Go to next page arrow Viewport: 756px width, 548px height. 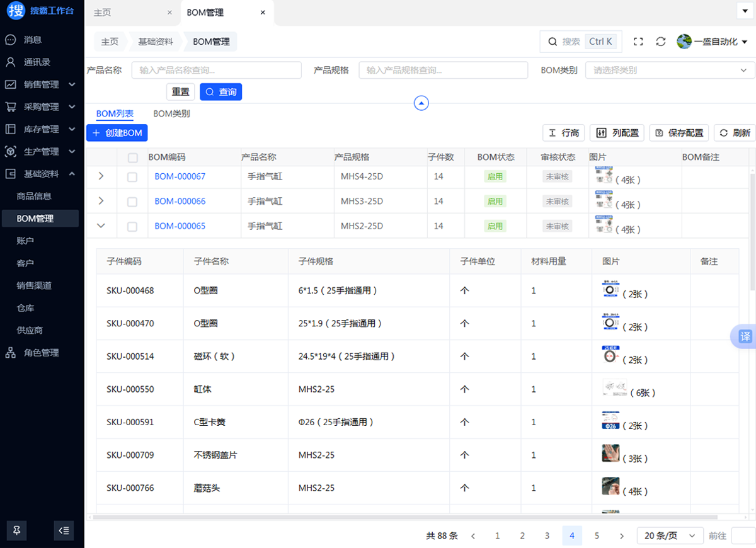point(622,536)
